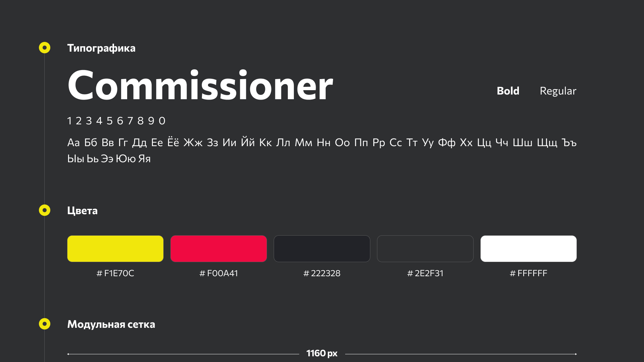Select the Regular font weight
The width and height of the screenshot is (644, 362).
tap(558, 91)
